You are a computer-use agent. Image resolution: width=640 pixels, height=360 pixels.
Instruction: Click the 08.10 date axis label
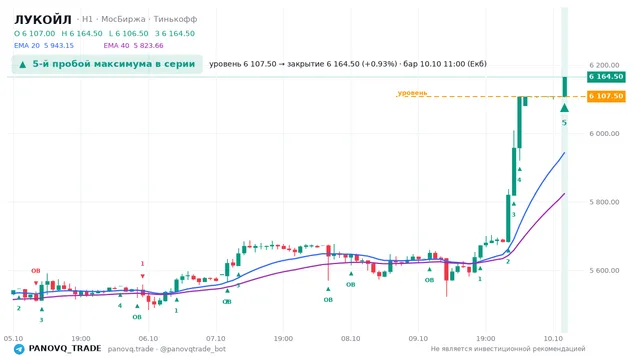pyautogui.click(x=351, y=339)
